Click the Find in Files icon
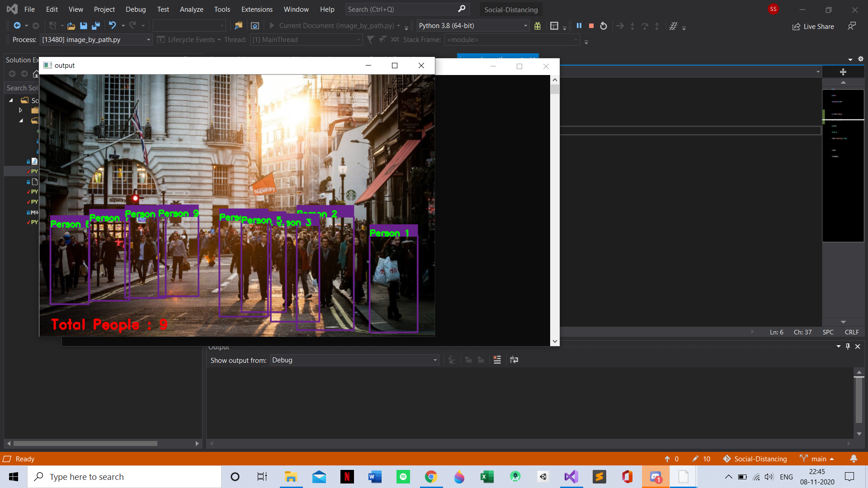The image size is (868, 488). point(238,26)
